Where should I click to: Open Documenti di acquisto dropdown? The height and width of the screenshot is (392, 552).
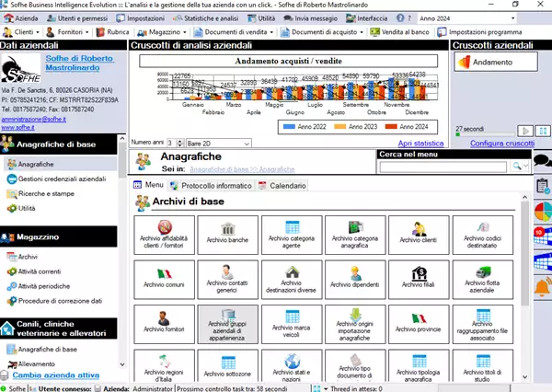pos(362,32)
